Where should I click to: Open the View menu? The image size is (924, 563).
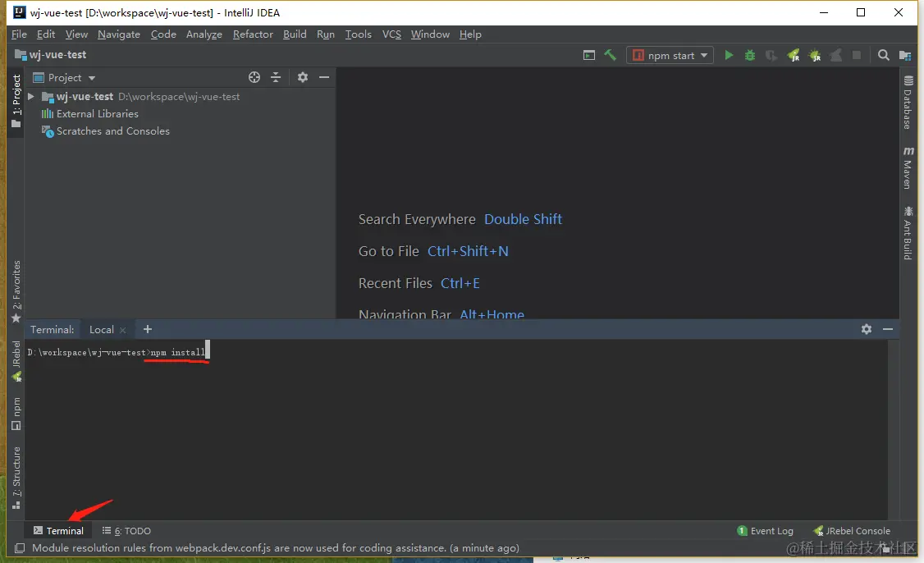[76, 34]
